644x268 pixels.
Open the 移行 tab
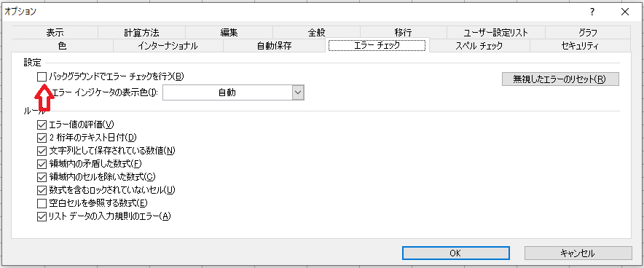[403, 33]
